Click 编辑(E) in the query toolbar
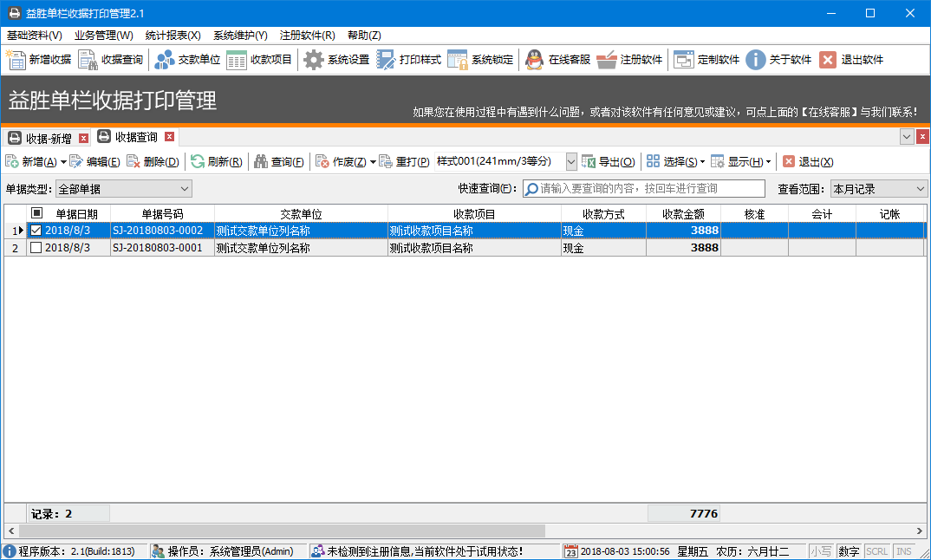Viewport: 931px width, 560px height. (95, 161)
